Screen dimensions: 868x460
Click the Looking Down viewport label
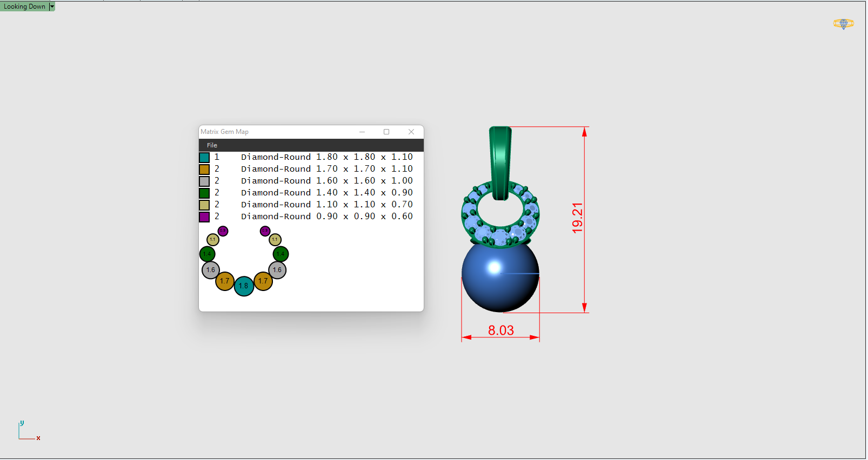[x=25, y=6]
